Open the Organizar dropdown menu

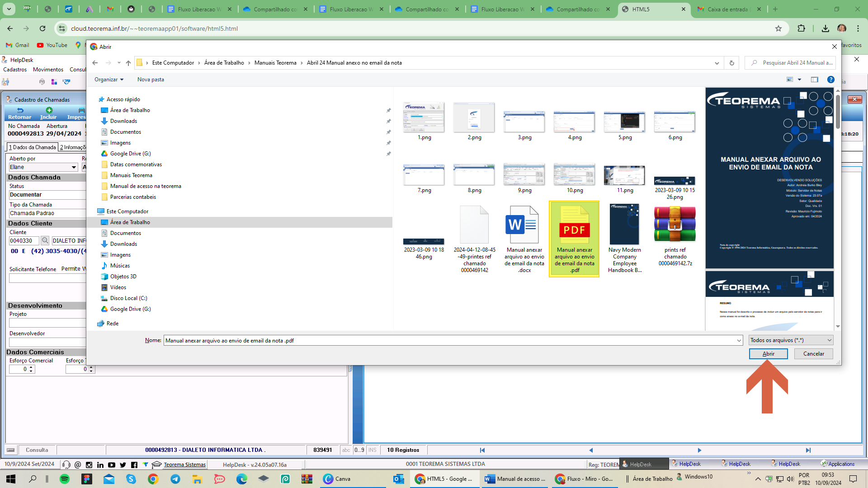click(x=109, y=80)
